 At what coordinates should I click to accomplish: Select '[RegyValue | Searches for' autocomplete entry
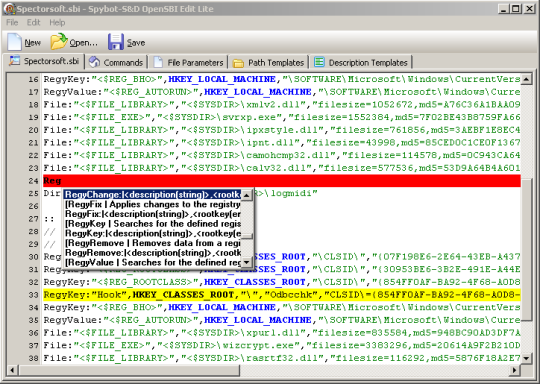point(152,262)
